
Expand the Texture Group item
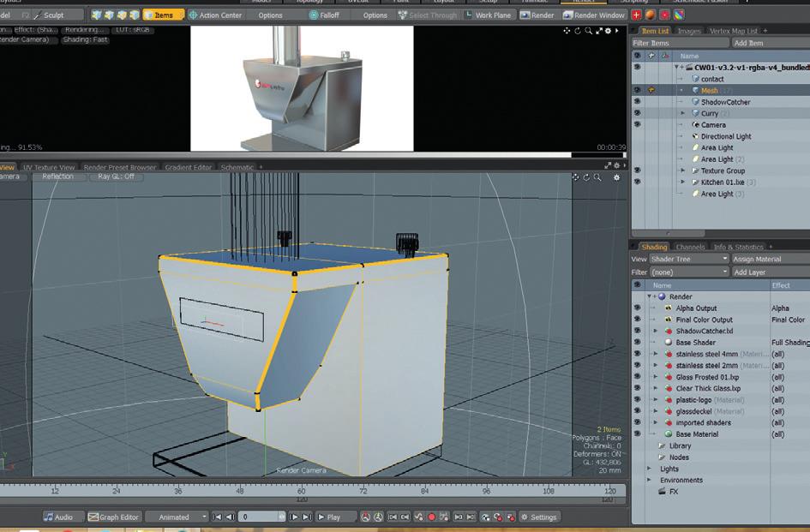coord(682,170)
